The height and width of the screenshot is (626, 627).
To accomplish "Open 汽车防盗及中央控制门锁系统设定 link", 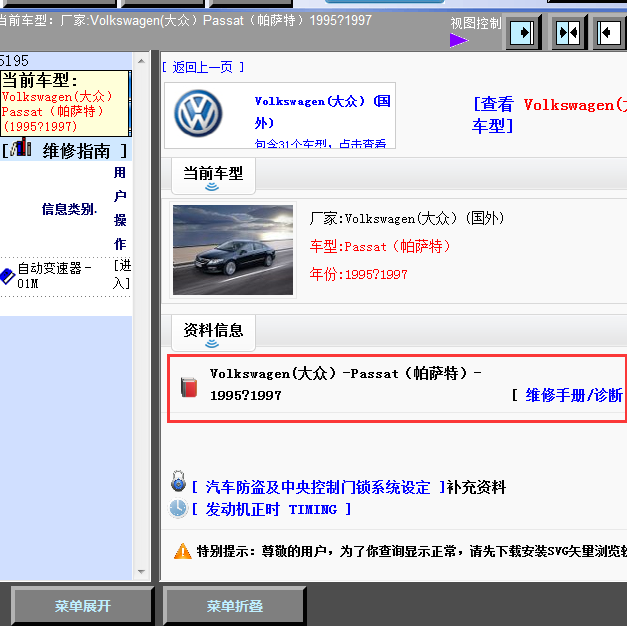I will pyautogui.click(x=318, y=487).
